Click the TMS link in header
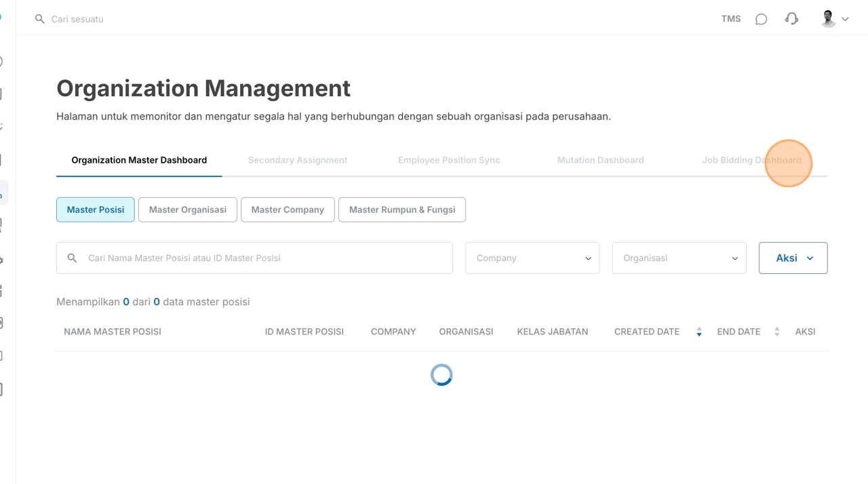 point(730,19)
